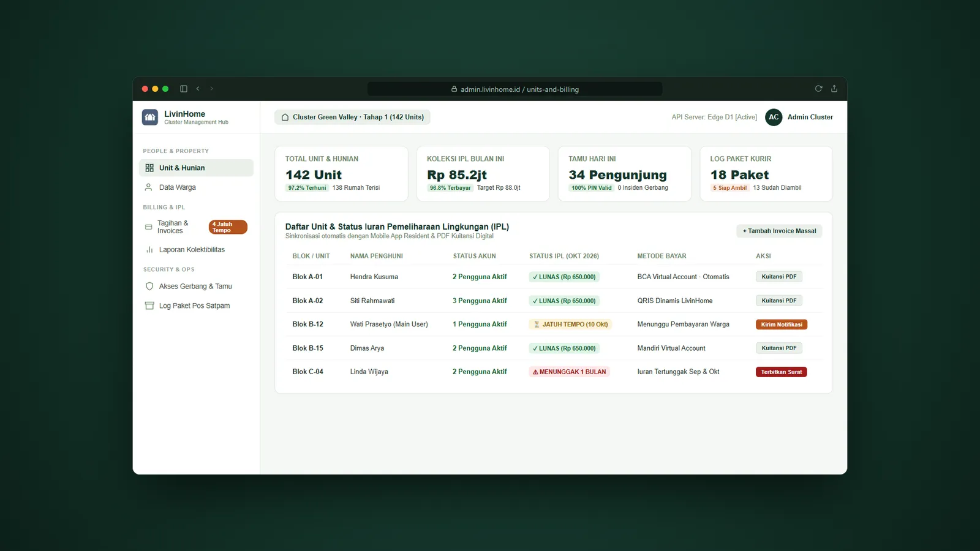Click the Tagihan & Invoices card icon
The image size is (980, 551).
tap(148, 227)
